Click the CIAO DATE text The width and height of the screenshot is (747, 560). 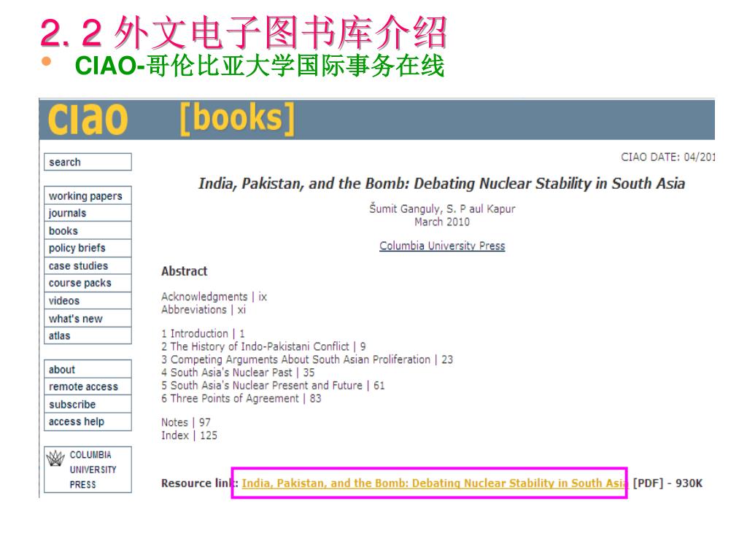click(x=667, y=157)
